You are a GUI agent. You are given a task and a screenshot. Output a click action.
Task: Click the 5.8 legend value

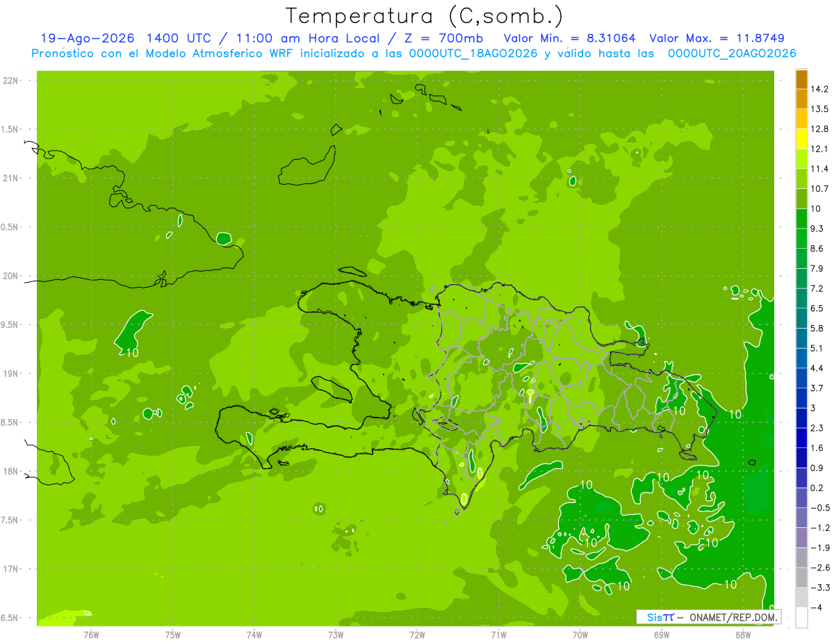point(817,328)
